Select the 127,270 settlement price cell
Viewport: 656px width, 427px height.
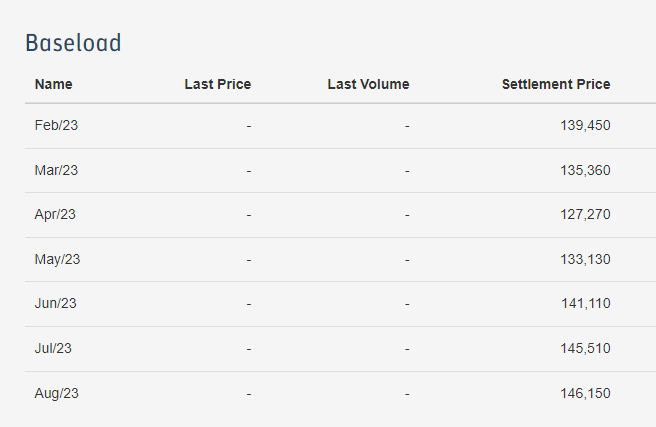[x=585, y=214]
